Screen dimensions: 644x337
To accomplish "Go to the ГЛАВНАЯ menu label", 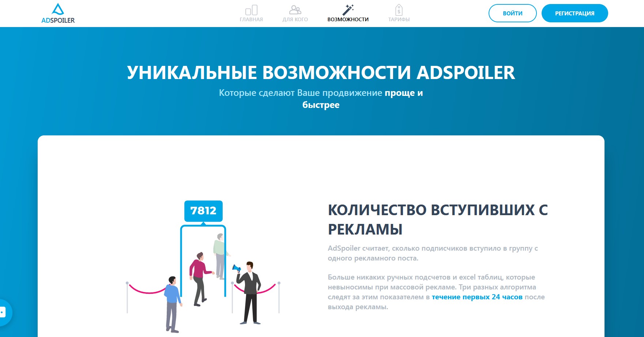I will click(x=251, y=19).
